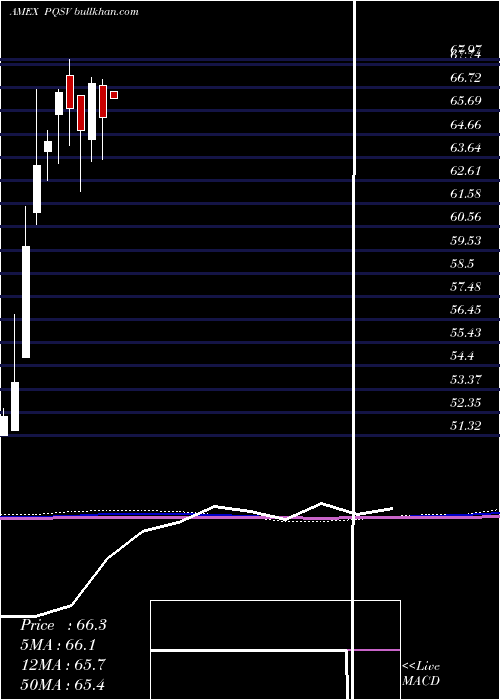Image resolution: width=500 pixels, height=700 pixels.
Task: Select the 60.56 price axis label
Action: coord(466,217)
